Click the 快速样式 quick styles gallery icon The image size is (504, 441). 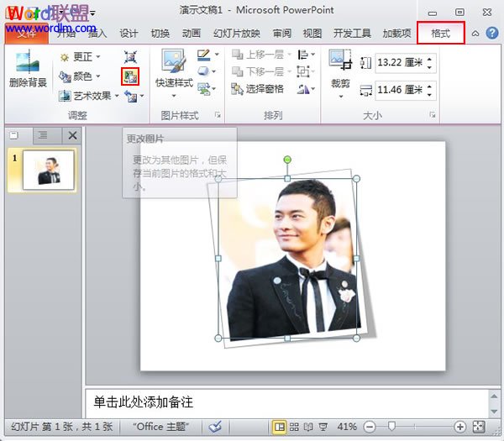174,60
